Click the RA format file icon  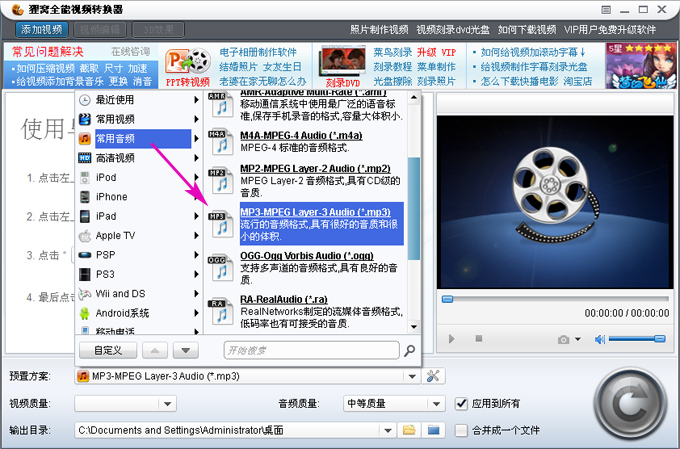click(221, 312)
